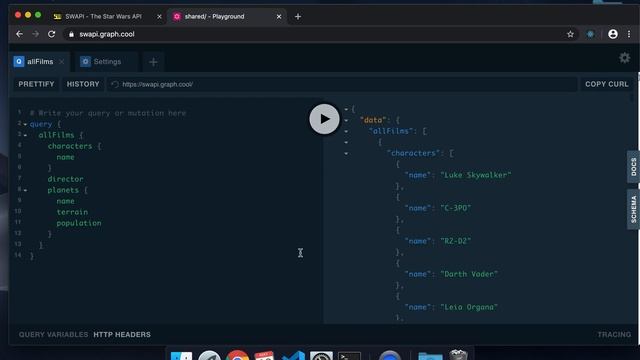640x360 pixels.
Task: Go back in browser history
Action: click(x=19, y=34)
